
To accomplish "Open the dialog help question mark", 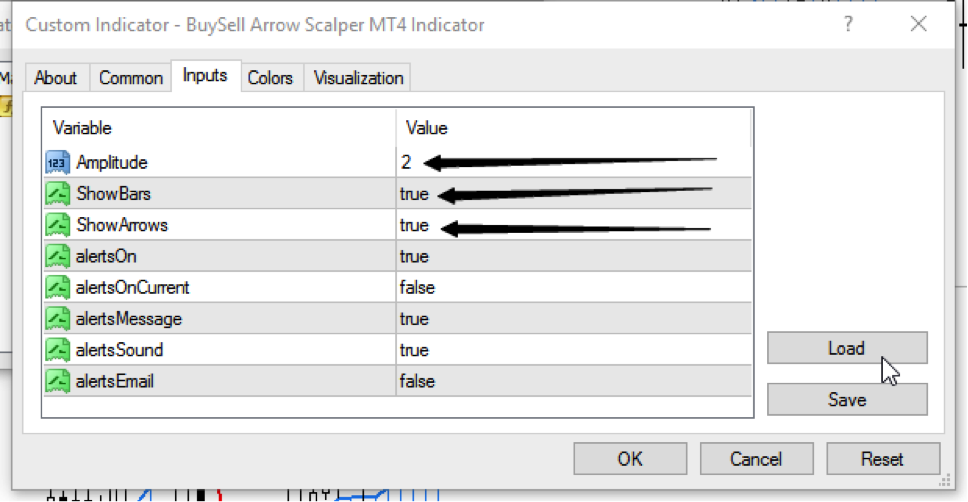I will pos(848,25).
